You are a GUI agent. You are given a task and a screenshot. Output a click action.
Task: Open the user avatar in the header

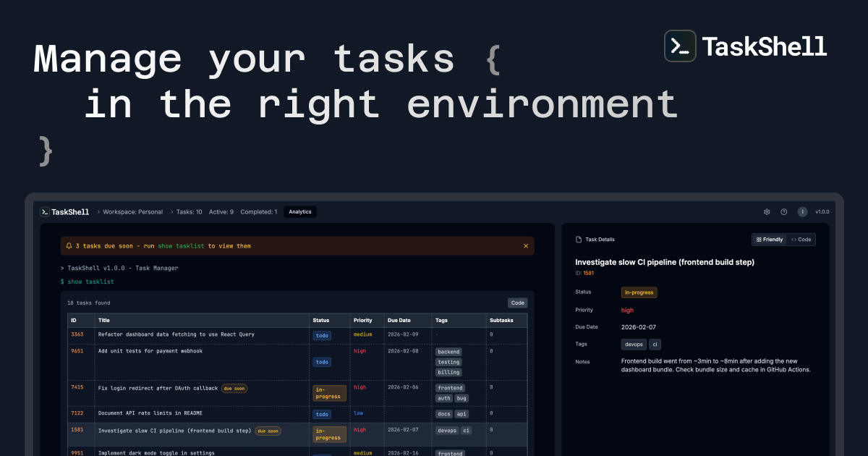[802, 211]
